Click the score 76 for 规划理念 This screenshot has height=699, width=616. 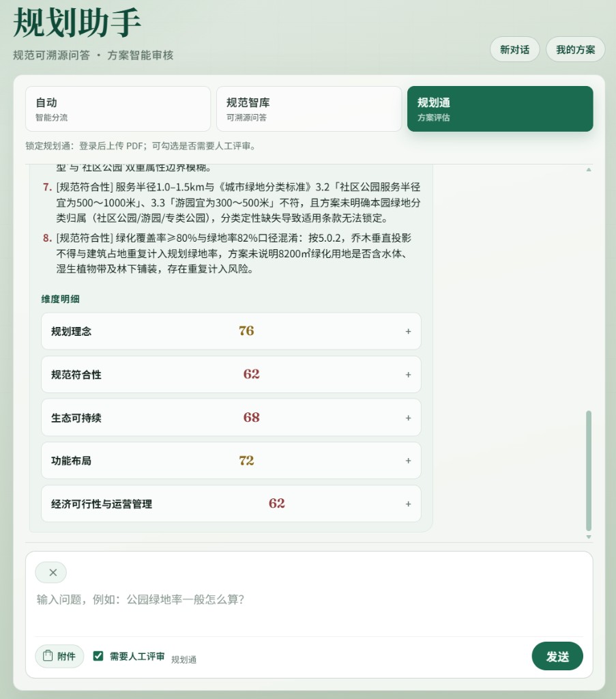tap(246, 331)
